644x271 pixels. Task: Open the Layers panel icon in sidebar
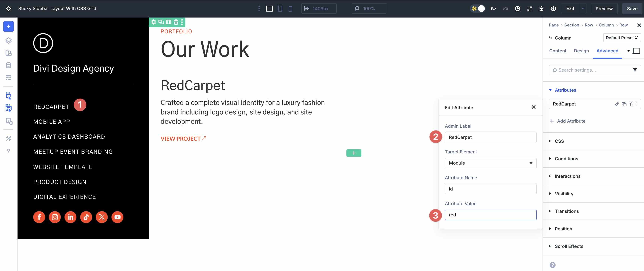pyautogui.click(x=9, y=40)
